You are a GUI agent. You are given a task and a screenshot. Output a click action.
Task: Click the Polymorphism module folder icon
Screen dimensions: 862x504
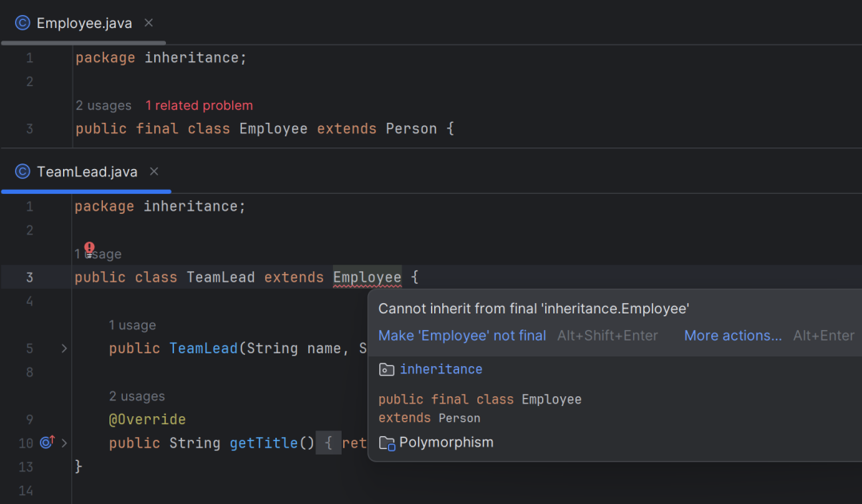point(386,443)
